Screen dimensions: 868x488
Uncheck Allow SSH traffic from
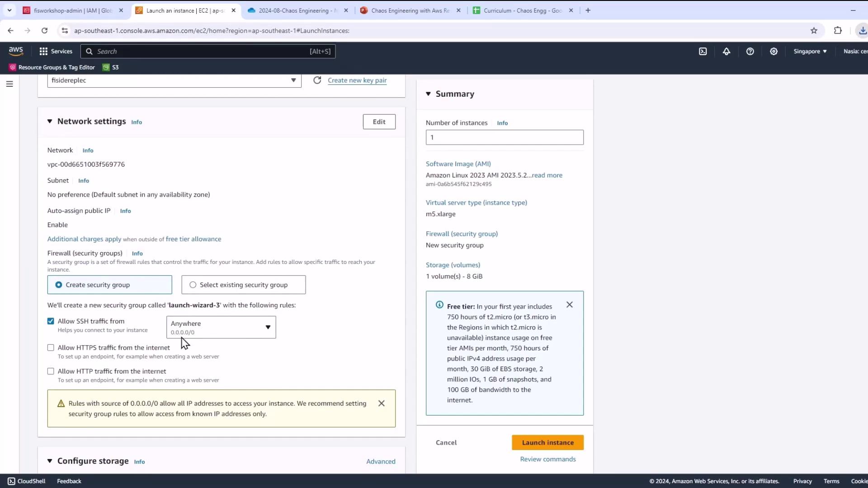point(51,321)
